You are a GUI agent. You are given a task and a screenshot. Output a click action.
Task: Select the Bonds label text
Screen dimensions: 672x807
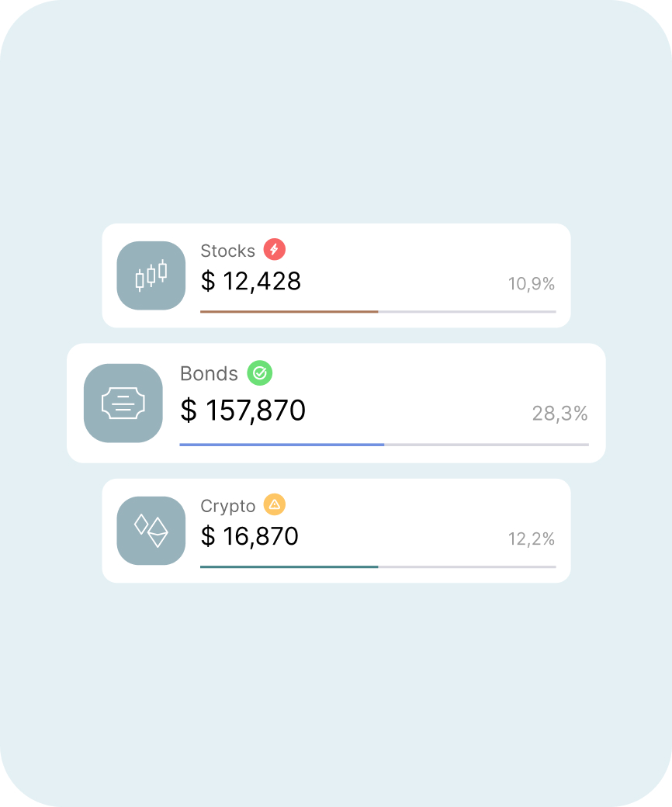coord(209,374)
